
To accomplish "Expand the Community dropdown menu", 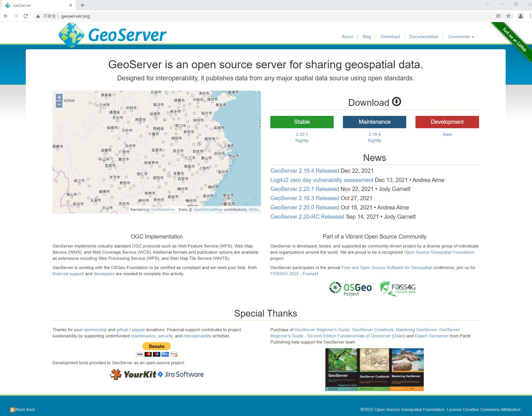I will (x=461, y=37).
